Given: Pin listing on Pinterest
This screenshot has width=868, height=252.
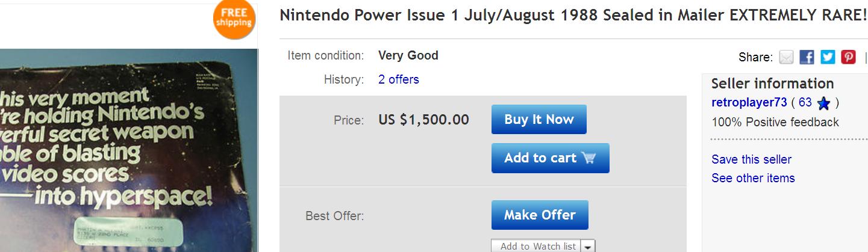Looking at the screenshot, I should 848,57.
